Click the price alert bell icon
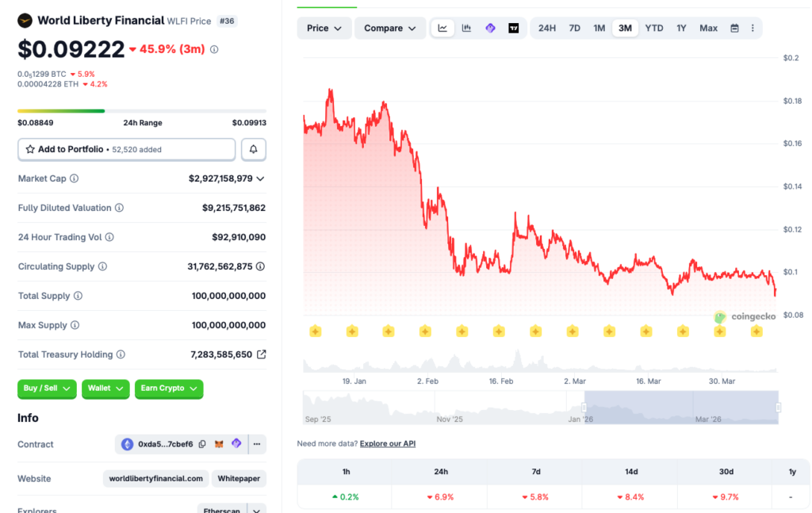 click(254, 149)
